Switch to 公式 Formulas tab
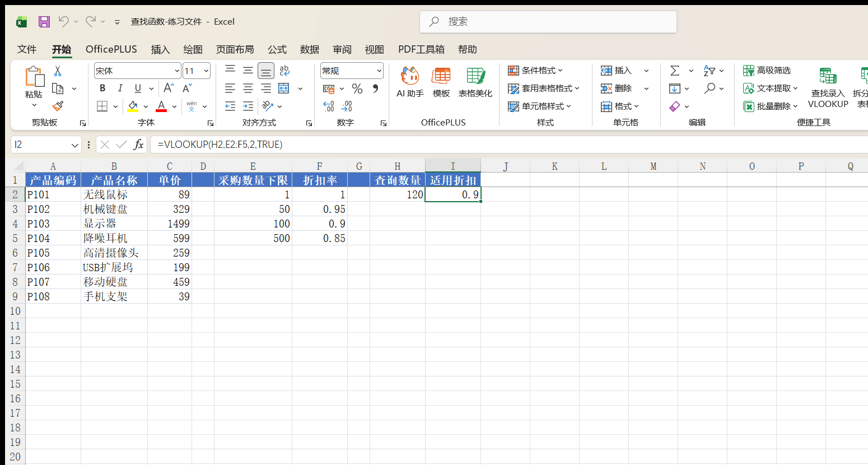 (x=277, y=49)
